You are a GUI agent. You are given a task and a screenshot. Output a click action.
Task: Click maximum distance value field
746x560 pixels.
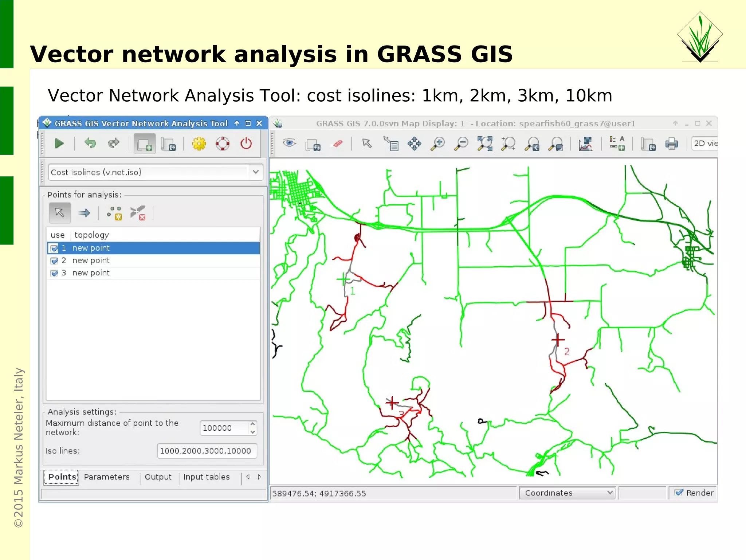pos(224,428)
